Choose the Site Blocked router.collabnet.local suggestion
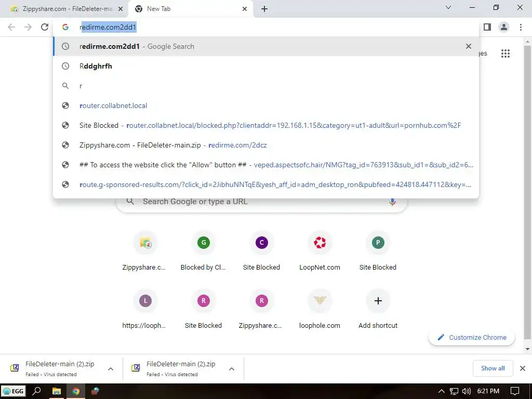 pos(267,125)
